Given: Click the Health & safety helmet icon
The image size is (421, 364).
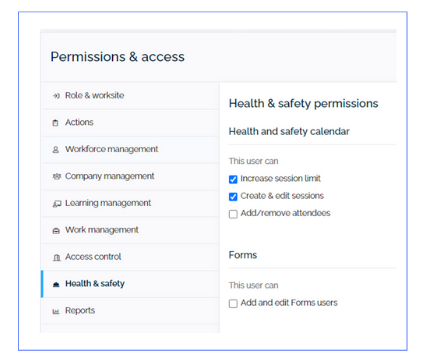Looking at the screenshot, I should coord(56,284).
